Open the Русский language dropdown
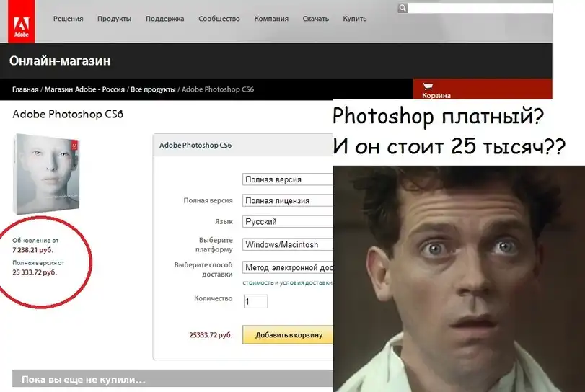The image size is (585, 392). coord(287,222)
